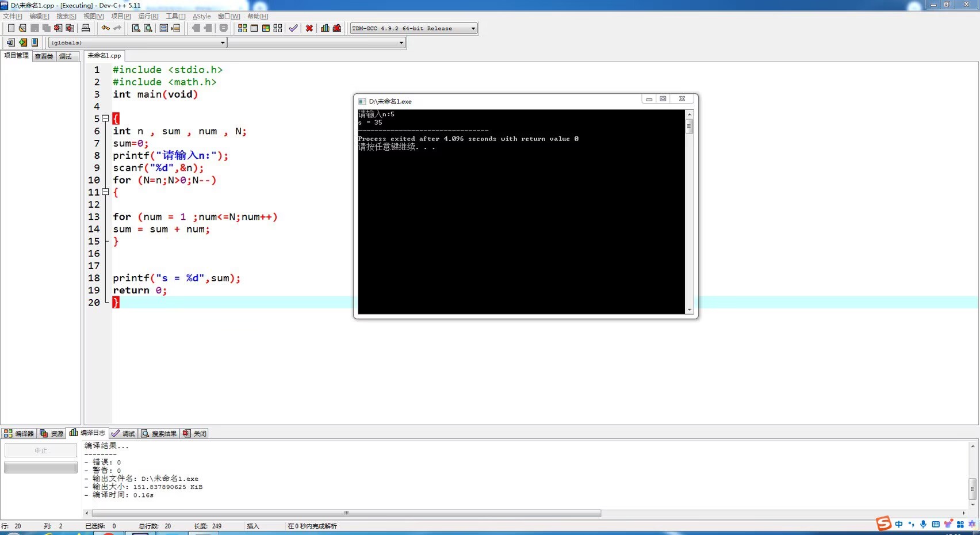Print the current file via printer icon
Image resolution: width=980 pixels, height=535 pixels.
(x=86, y=28)
